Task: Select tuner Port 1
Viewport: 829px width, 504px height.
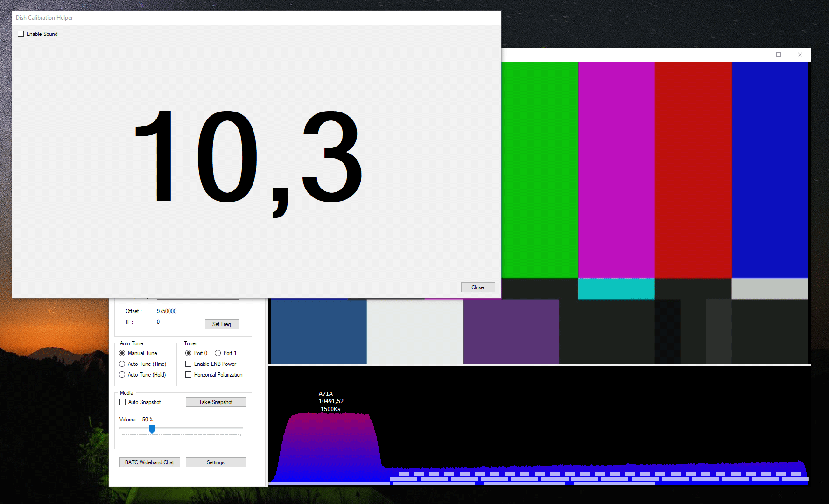Action: (x=218, y=353)
